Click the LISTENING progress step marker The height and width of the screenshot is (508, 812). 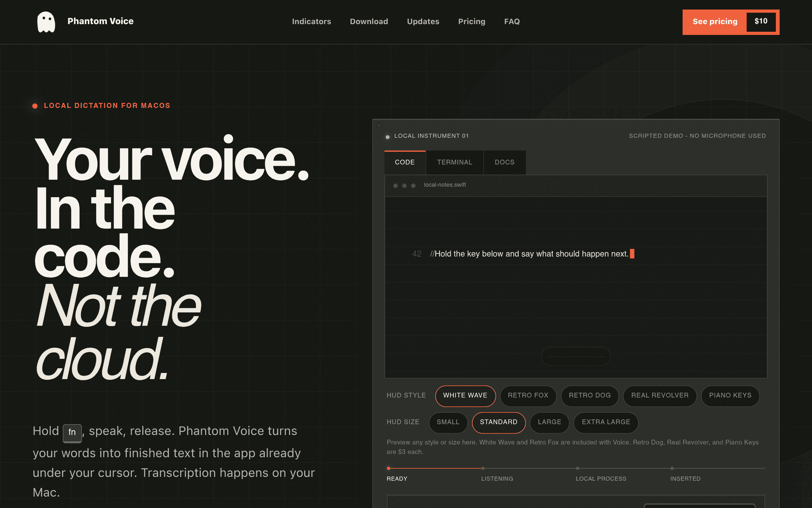[x=483, y=468]
